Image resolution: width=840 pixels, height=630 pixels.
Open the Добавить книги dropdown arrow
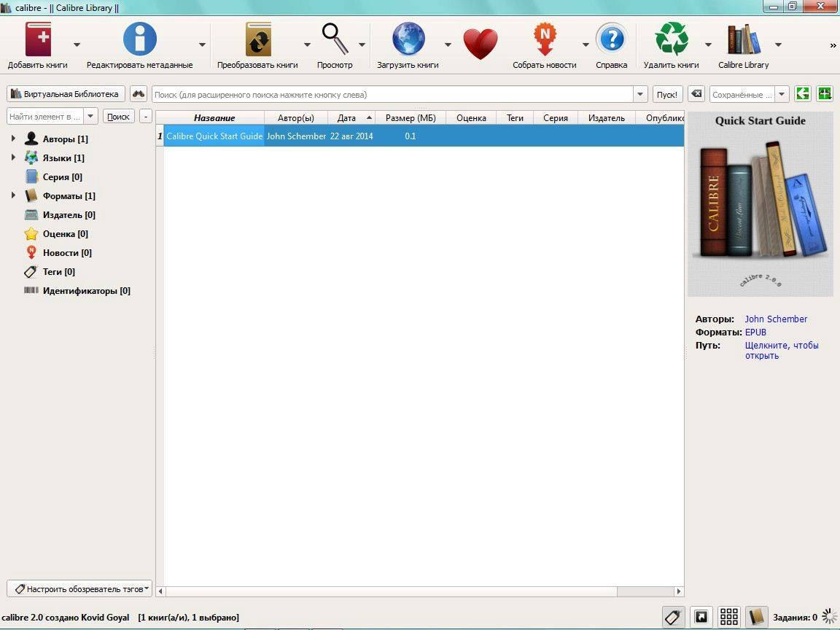77,44
